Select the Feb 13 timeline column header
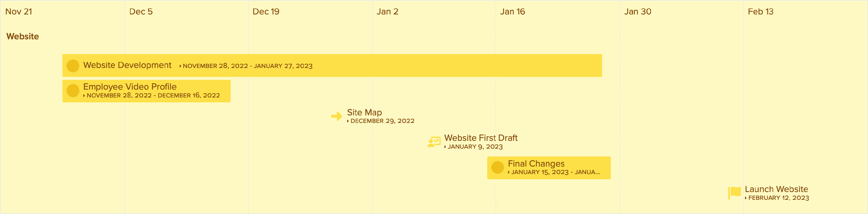This screenshot has height=214, width=868. coord(760,12)
